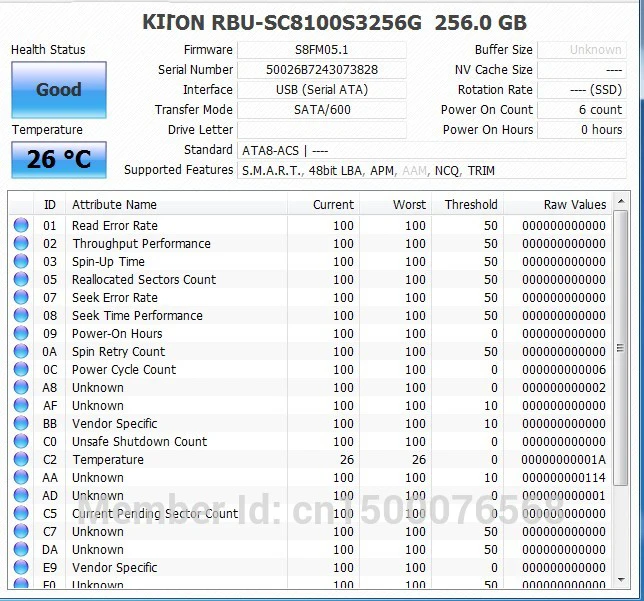Click the Current column header
Screen dimensions: 644x601
coord(324,205)
